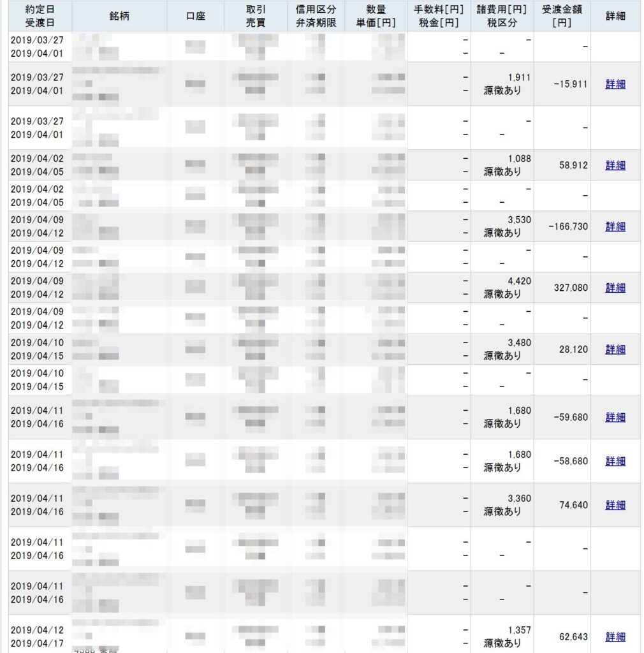Click the 詳細 column header cell
644x653 pixels.
click(615, 17)
